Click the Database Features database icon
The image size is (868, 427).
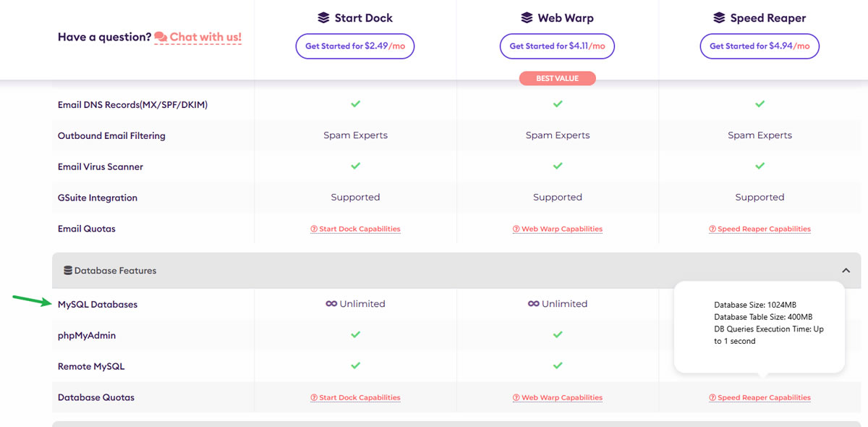coord(68,271)
